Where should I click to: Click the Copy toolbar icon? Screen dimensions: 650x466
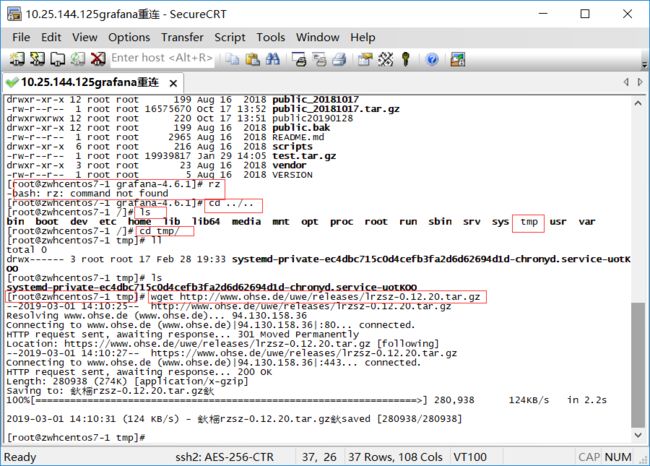tap(232, 59)
